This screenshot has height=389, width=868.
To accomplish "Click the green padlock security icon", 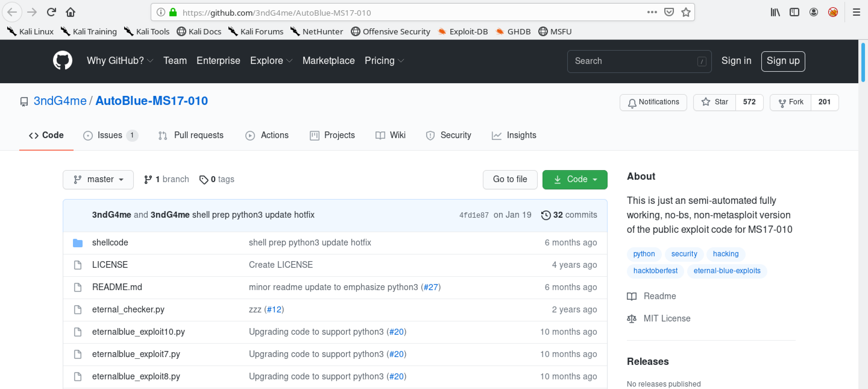I will (173, 12).
